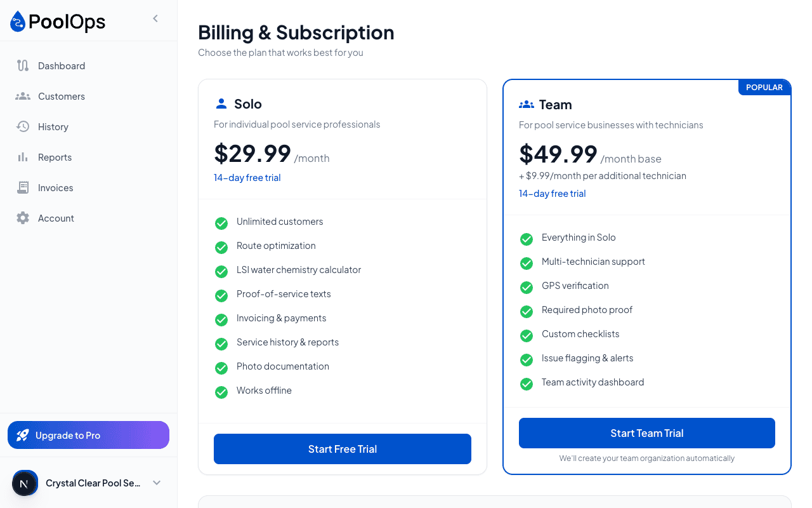Open the 14-day free trial link under Team
The height and width of the screenshot is (508, 812).
tap(552, 193)
